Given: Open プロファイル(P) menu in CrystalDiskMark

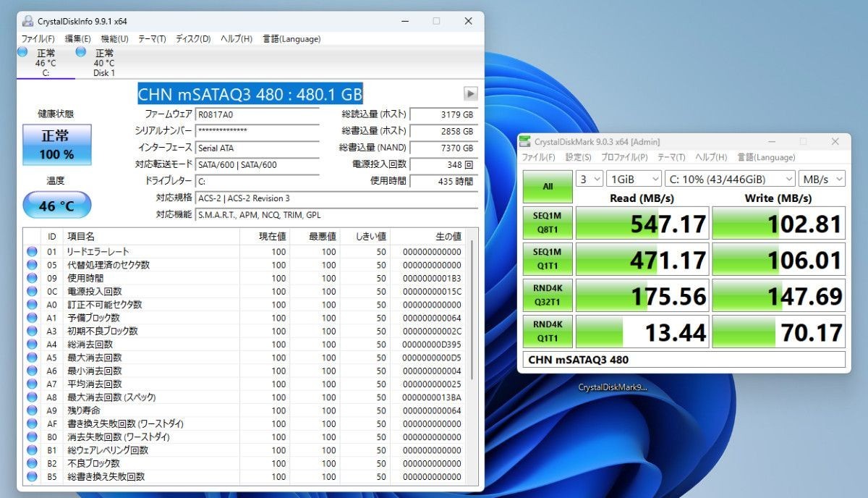Looking at the screenshot, I should (624, 157).
